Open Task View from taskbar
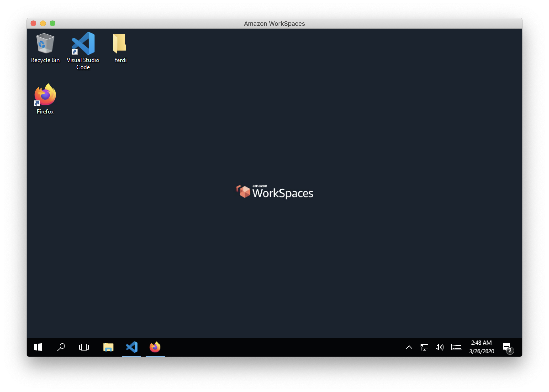 click(x=84, y=347)
